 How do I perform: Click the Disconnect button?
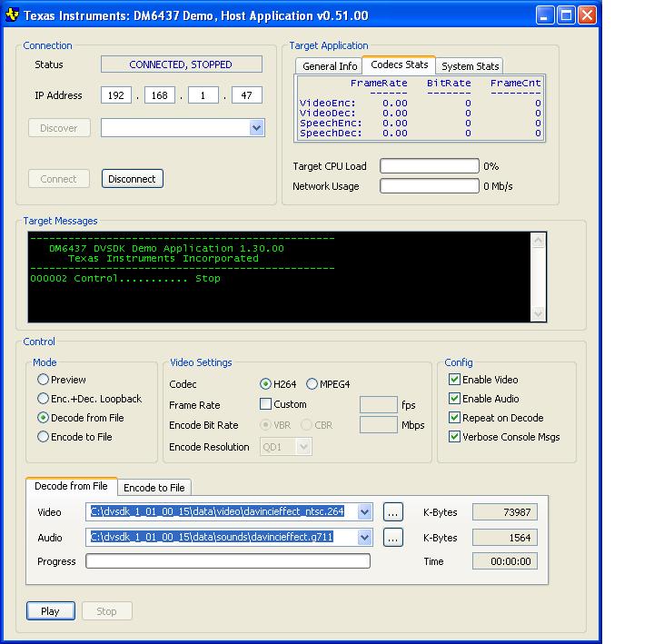tap(133, 179)
